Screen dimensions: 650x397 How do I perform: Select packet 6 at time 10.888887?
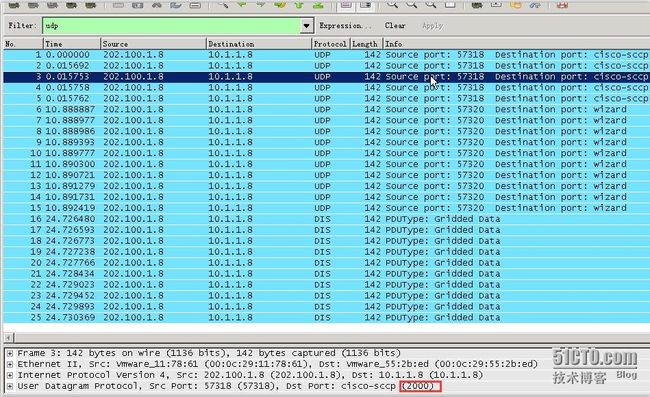tap(327, 109)
